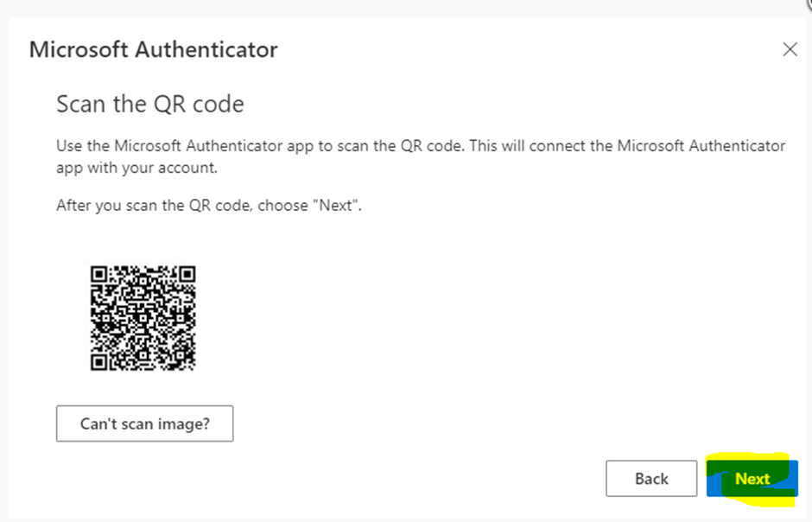The width and height of the screenshot is (812, 522).
Task: Go back with the Back button
Action: (651, 479)
